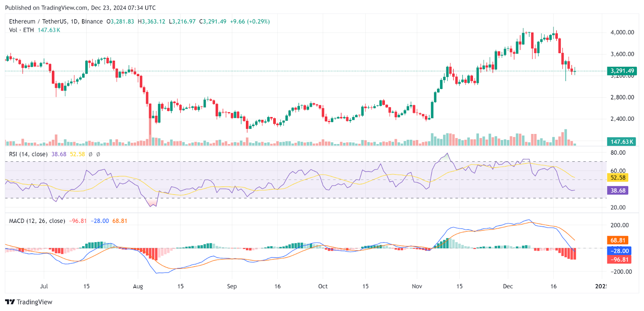Click the "MACD (12, 26, close)" indicator label

click(37, 221)
